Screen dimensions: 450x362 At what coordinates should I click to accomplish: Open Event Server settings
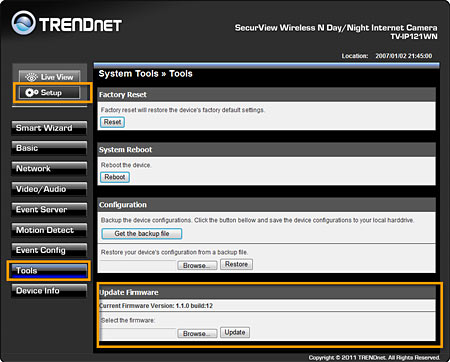(49, 210)
